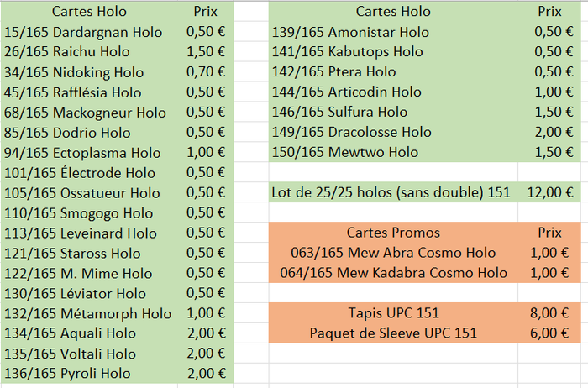Click the 12,00 € lot price cell

pos(549,192)
